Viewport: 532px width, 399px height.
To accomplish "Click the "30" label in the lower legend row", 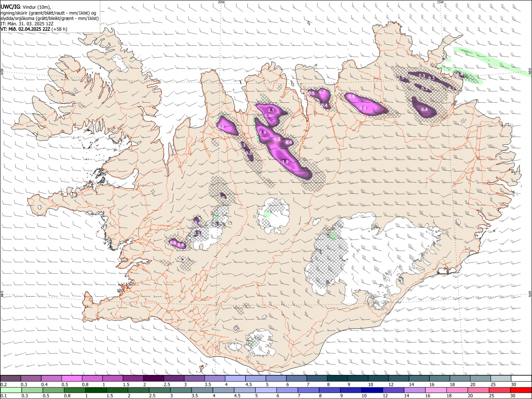I will tap(513, 396).
